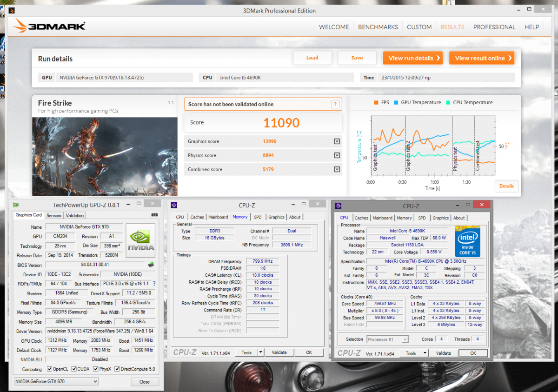
Task: Click the GPU Clock value 1312 MHz
Action: tap(58, 341)
